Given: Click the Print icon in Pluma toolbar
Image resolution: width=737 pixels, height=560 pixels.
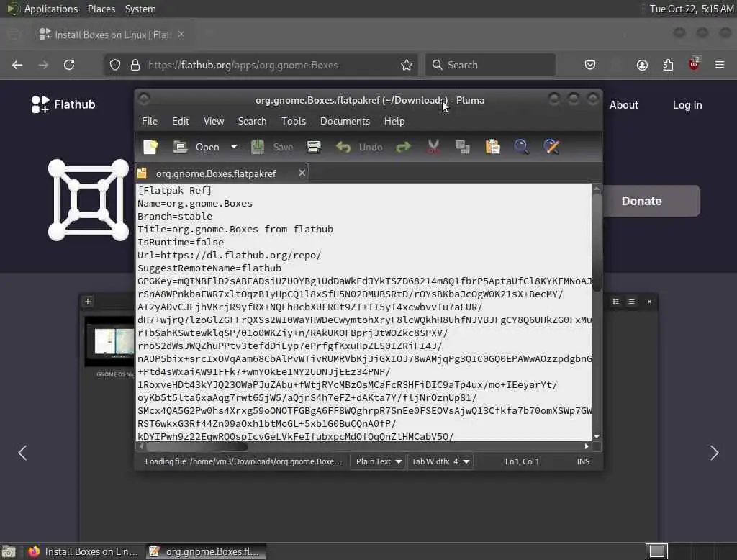Looking at the screenshot, I should (x=314, y=147).
